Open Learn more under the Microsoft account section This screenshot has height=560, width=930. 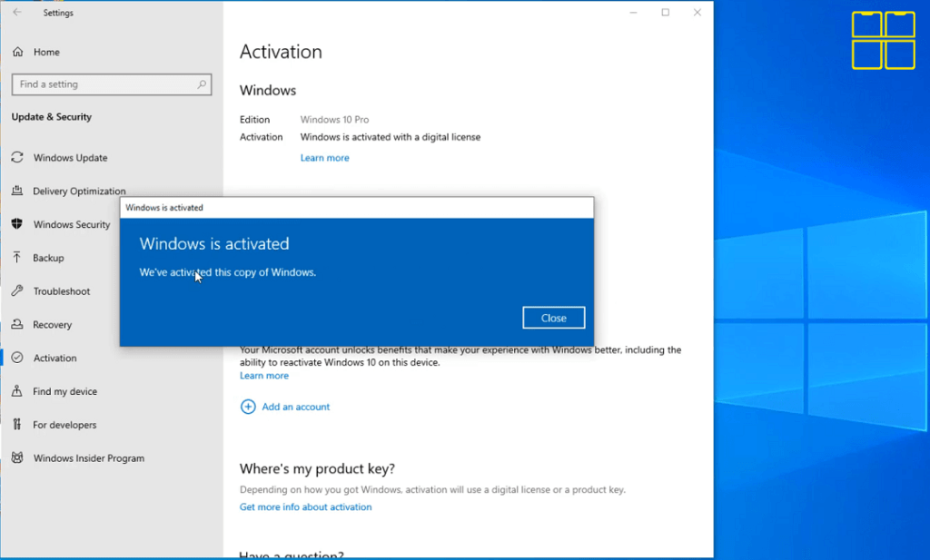(x=264, y=375)
